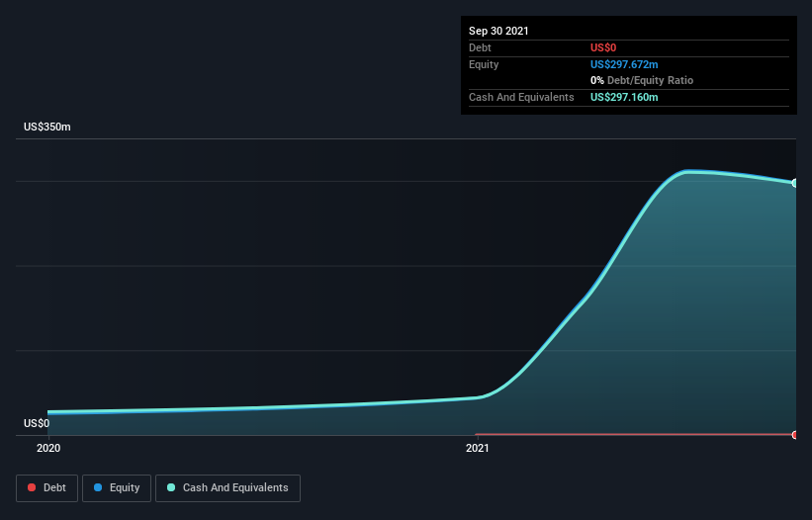This screenshot has width=812, height=520.
Task: Click the blue Equity legend dot
Action: tap(98, 487)
